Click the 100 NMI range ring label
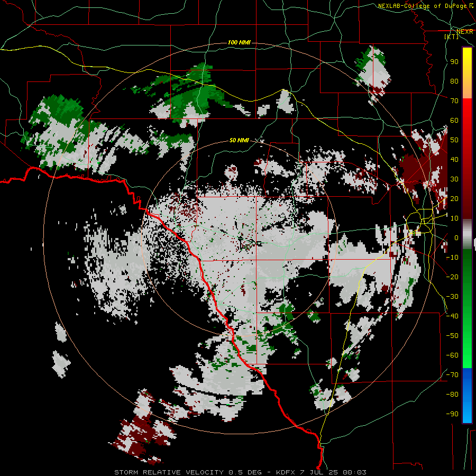Viewport: 476px width, 476px height. [239, 42]
